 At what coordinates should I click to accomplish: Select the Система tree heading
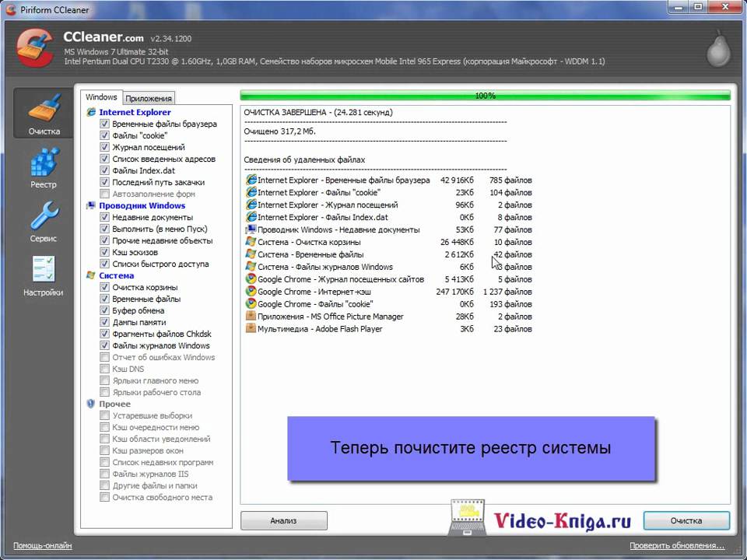[x=116, y=275]
